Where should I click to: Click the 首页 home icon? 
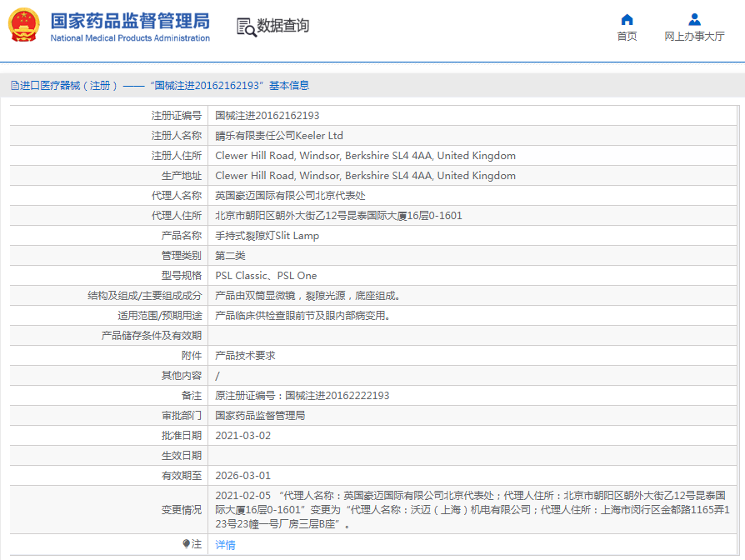(627, 20)
